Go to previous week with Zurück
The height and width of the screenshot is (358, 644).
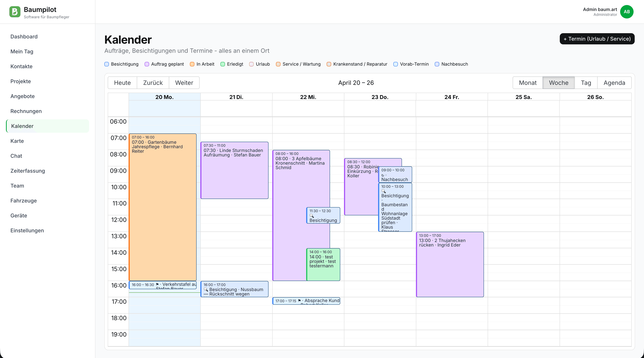click(153, 83)
